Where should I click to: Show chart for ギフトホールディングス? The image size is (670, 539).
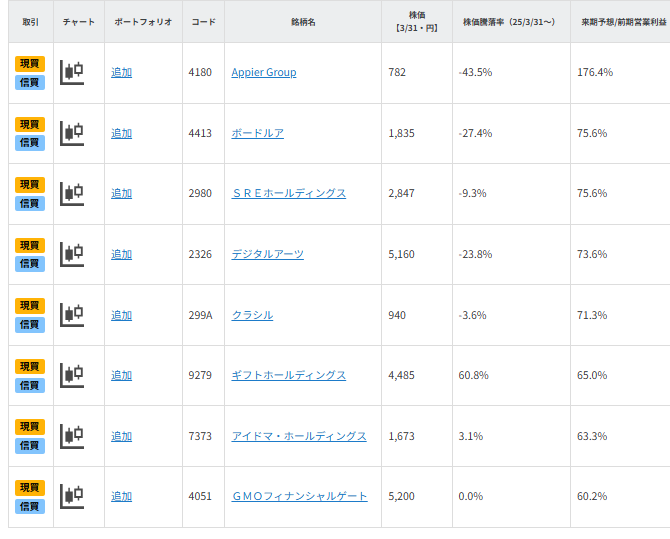72,375
